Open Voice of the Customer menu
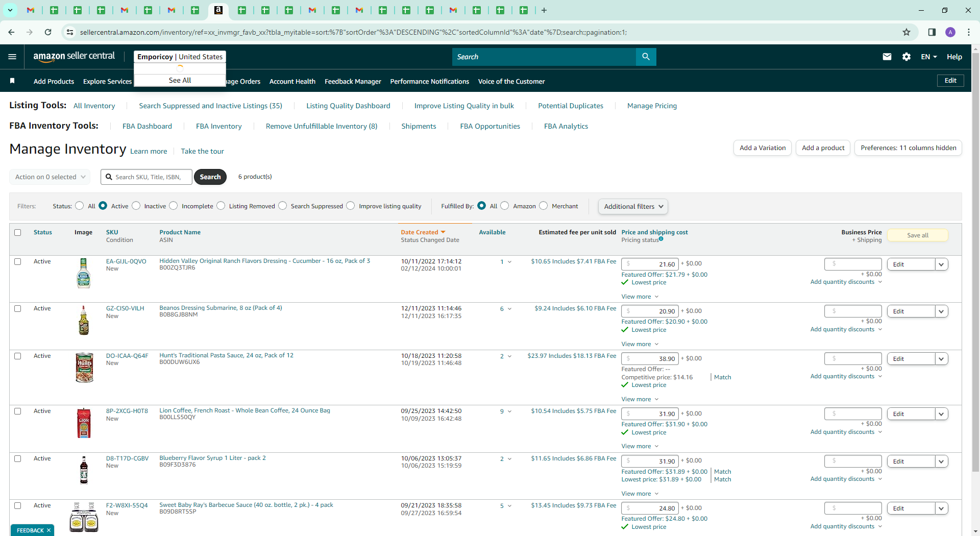The image size is (980, 536). (x=511, y=81)
